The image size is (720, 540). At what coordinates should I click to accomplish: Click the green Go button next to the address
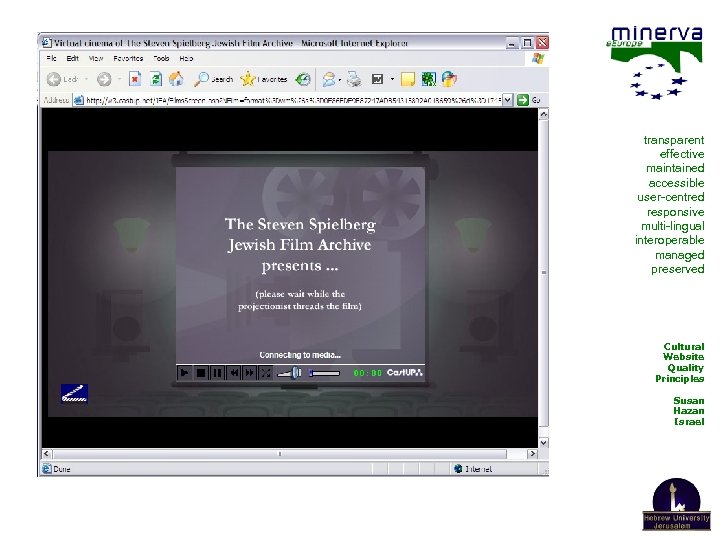pos(523,100)
